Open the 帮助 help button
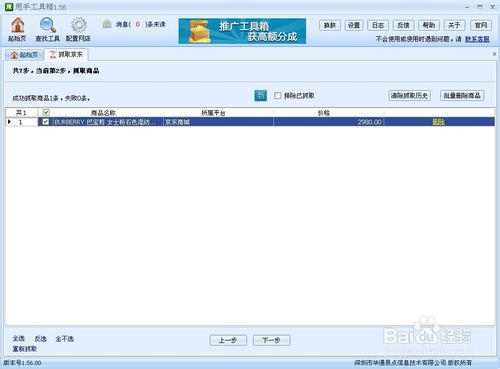This screenshot has height=369, width=500. [x=429, y=25]
